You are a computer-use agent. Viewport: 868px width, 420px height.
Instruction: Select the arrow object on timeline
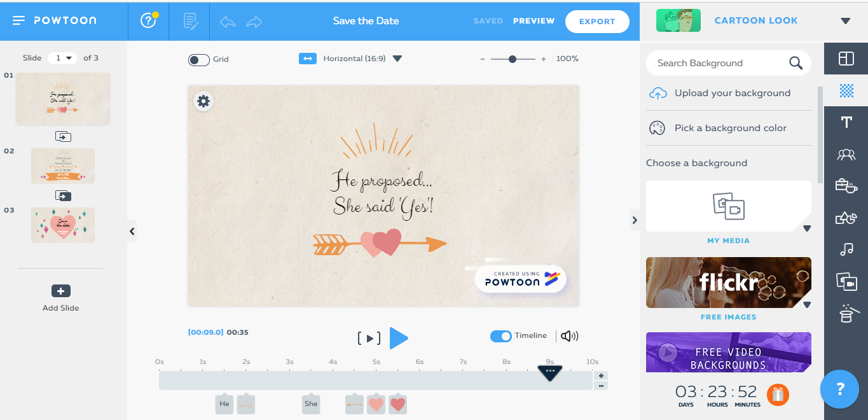click(354, 404)
